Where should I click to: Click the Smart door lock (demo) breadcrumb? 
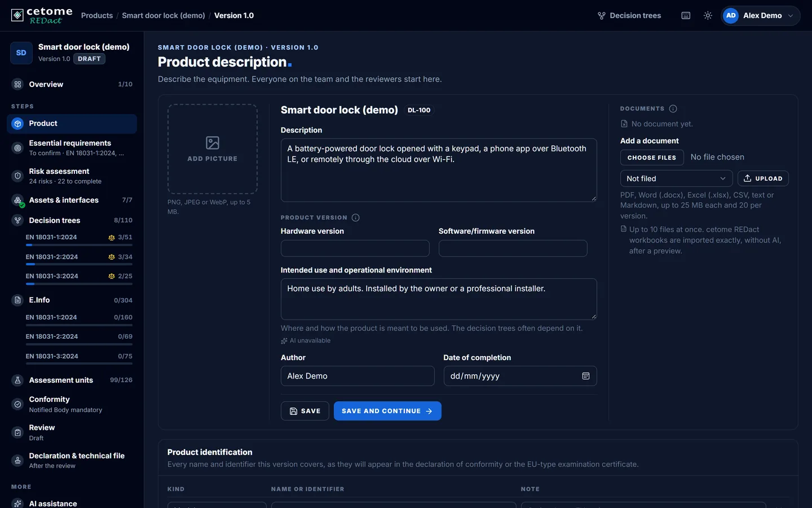[x=164, y=16]
